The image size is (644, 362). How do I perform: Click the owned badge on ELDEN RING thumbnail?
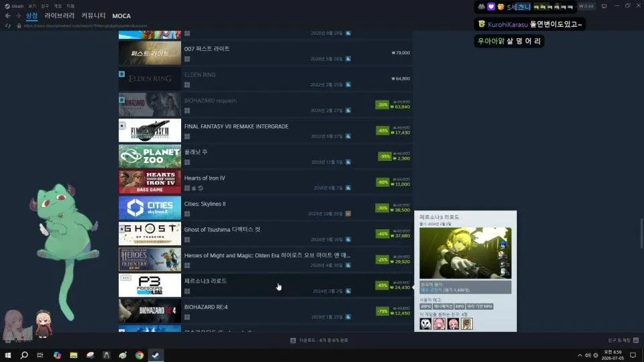[122, 74]
